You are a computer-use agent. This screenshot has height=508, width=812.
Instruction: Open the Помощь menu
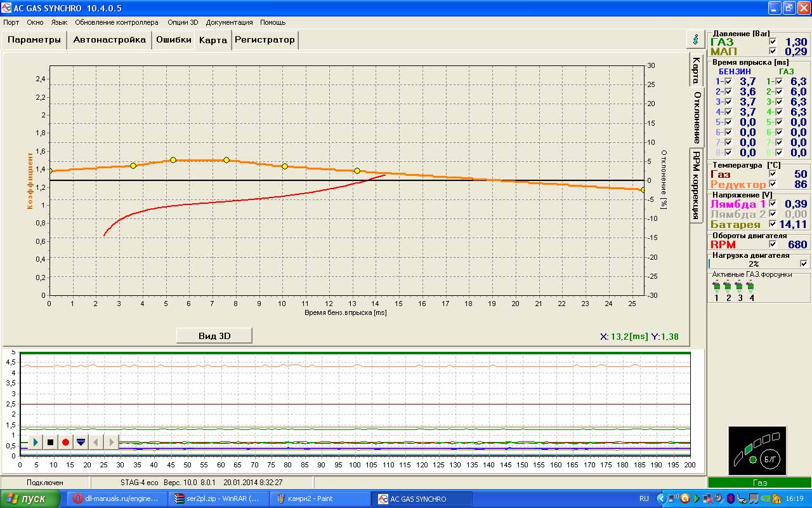(273, 22)
